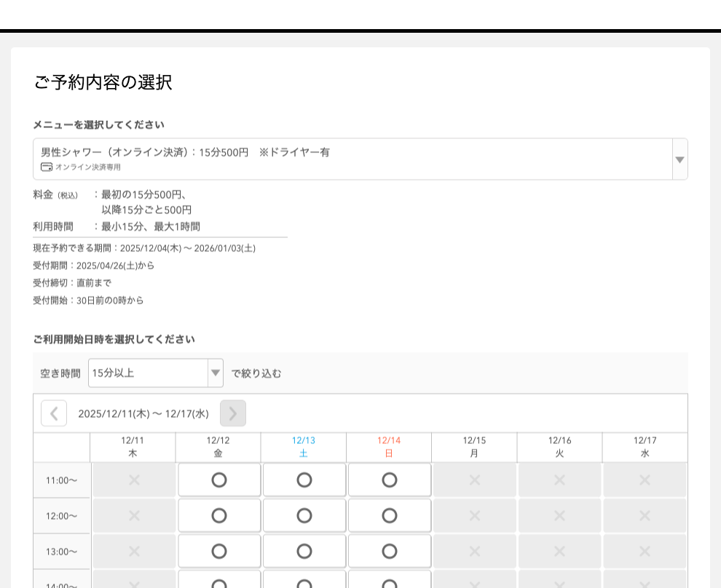Select the 13:00 slot on 12/14 Sunday
The image size is (721, 588).
389,551
